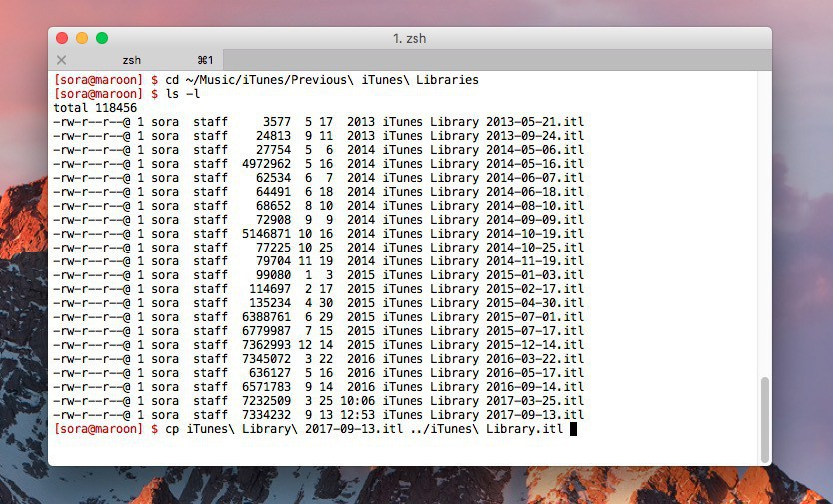Click file name 'iTunes Library 2014-06-18.itl'
The height and width of the screenshot is (504, 833).
[482, 192]
